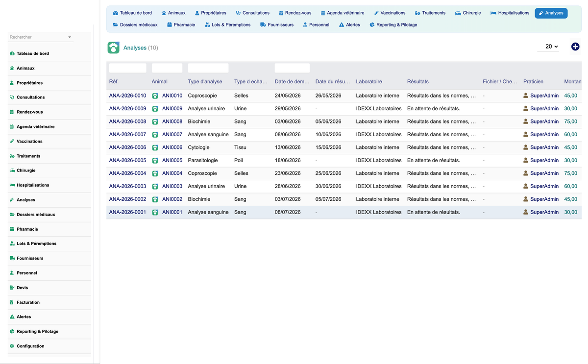The width and height of the screenshot is (588, 364).
Task: Switch to the Consultations top tab
Action: [252, 13]
